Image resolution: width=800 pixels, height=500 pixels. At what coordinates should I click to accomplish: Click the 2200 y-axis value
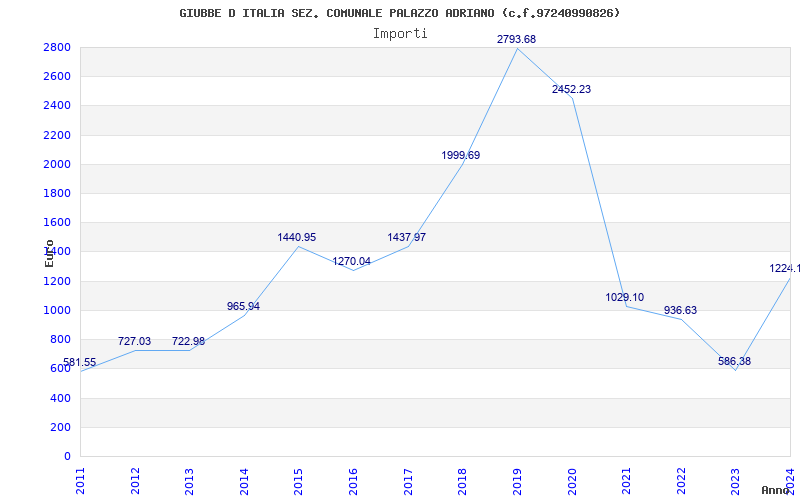pos(57,135)
